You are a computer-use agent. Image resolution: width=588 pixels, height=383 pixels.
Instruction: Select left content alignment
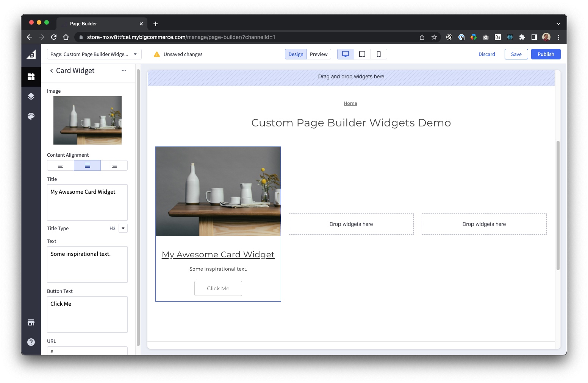(60, 165)
